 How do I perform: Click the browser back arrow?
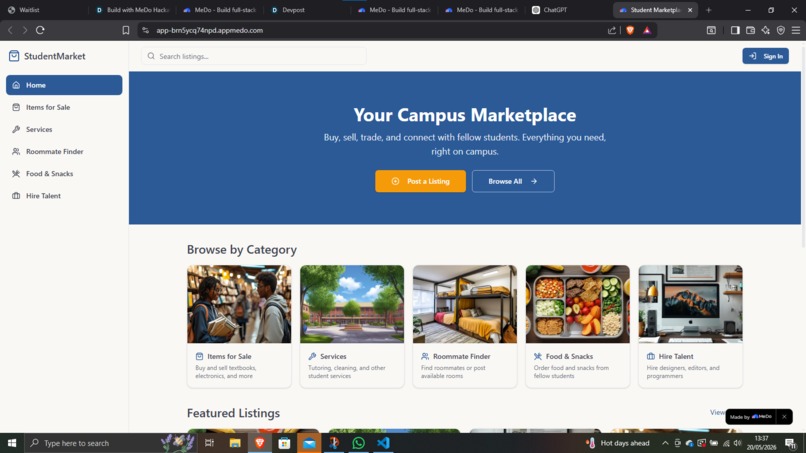click(10, 30)
